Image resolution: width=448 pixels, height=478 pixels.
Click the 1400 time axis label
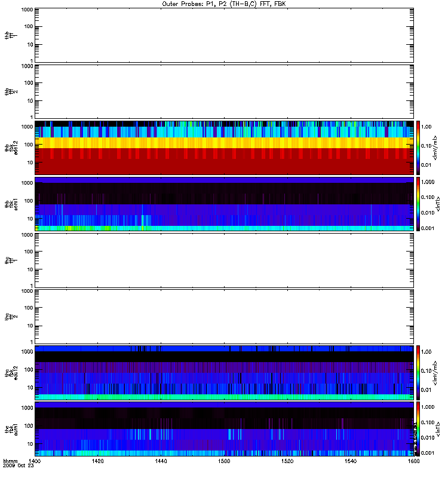(x=35, y=461)
